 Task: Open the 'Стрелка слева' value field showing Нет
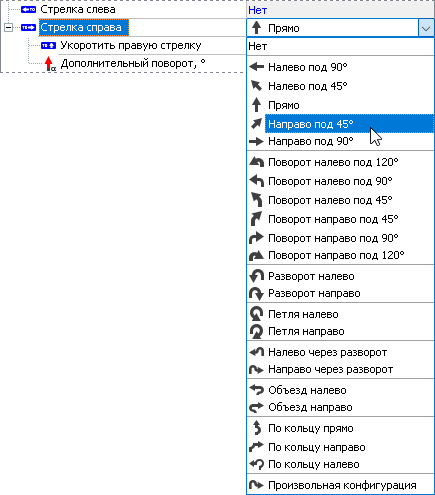340,10
